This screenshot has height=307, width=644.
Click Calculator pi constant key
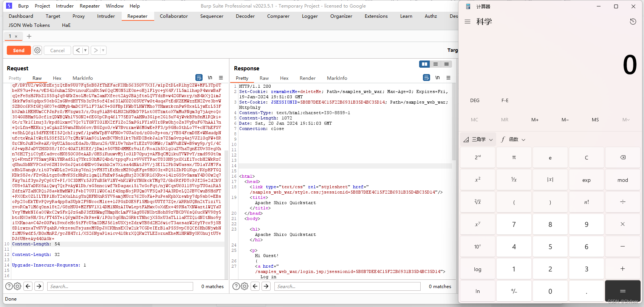tap(514, 158)
